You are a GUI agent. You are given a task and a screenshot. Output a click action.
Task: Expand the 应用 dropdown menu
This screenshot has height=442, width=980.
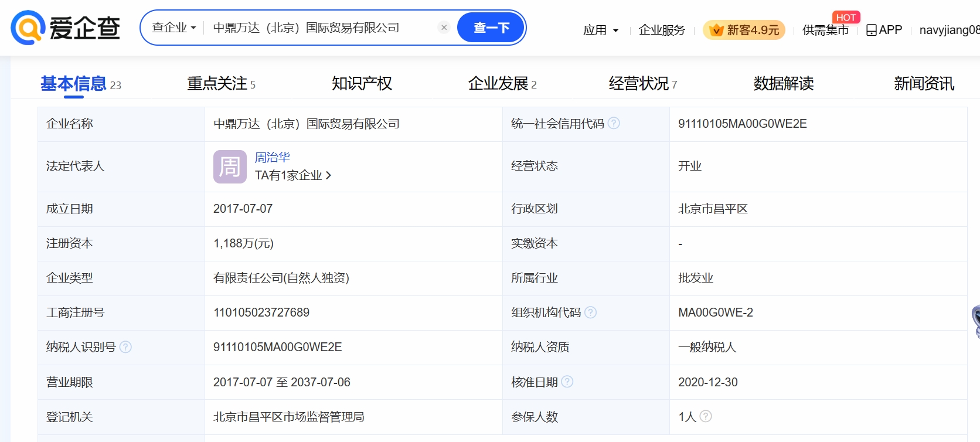(x=601, y=30)
